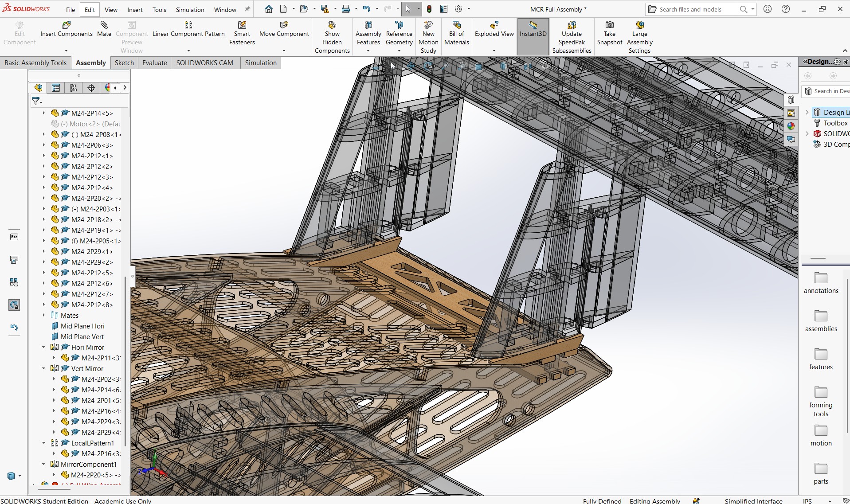Image resolution: width=850 pixels, height=504 pixels.
Task: Pin the menu bar with pushpin
Action: click(247, 9)
